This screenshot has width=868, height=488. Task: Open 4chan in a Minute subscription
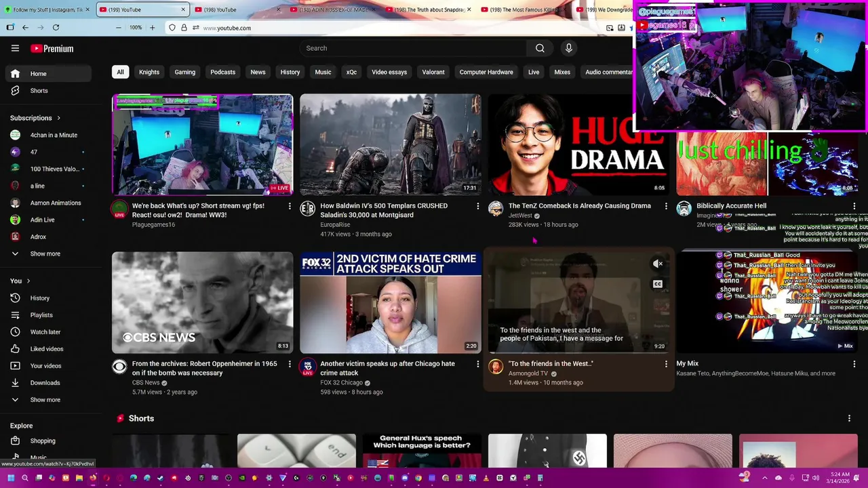tap(48, 135)
